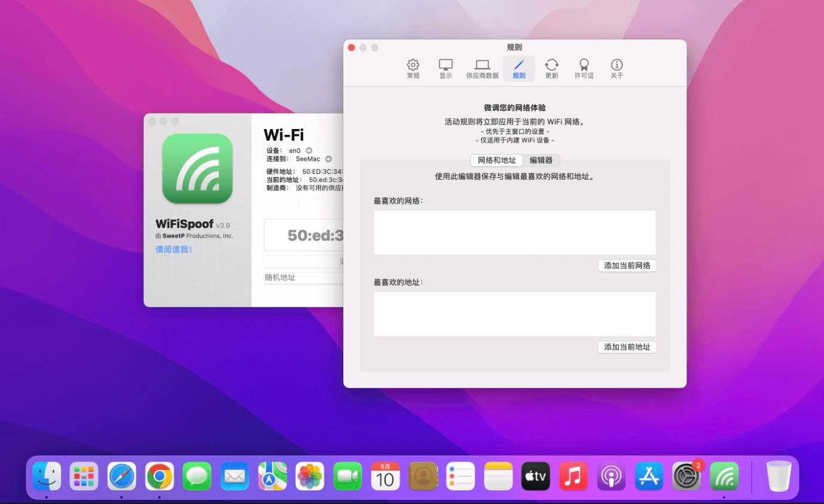Open the 许可证 license pane

[584, 69]
